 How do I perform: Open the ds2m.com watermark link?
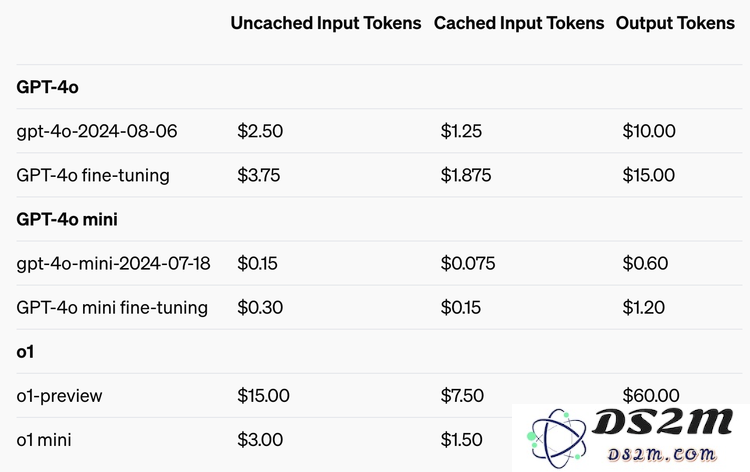[x=662, y=454]
